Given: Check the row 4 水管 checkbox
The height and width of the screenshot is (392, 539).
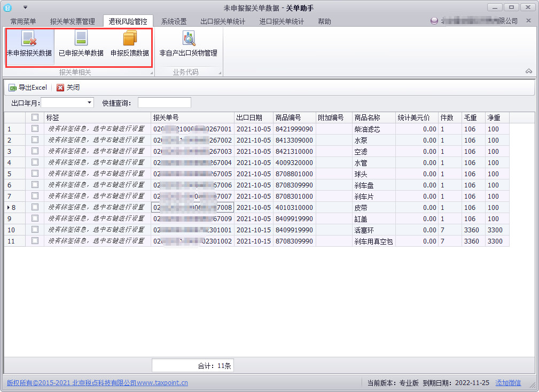Looking at the screenshot, I should coord(35,162).
